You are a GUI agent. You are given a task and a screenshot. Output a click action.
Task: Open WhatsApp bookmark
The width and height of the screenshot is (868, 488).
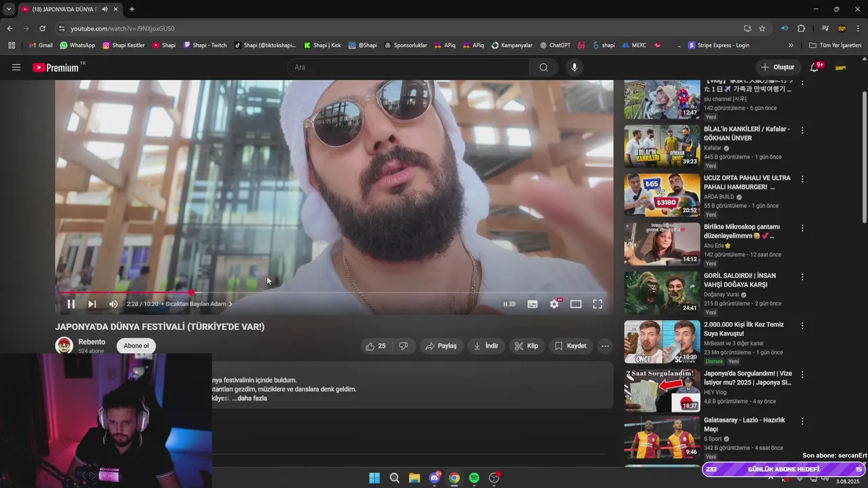77,45
